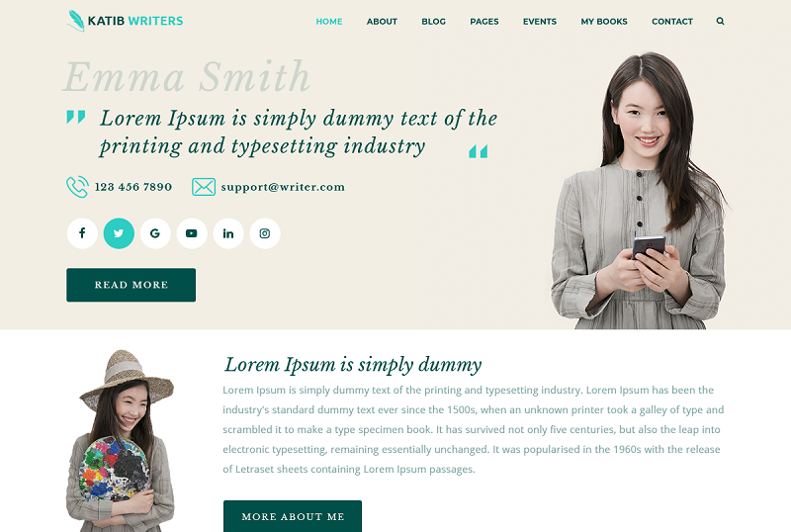Go to the Contact menu item
The image size is (791, 532).
pos(672,21)
